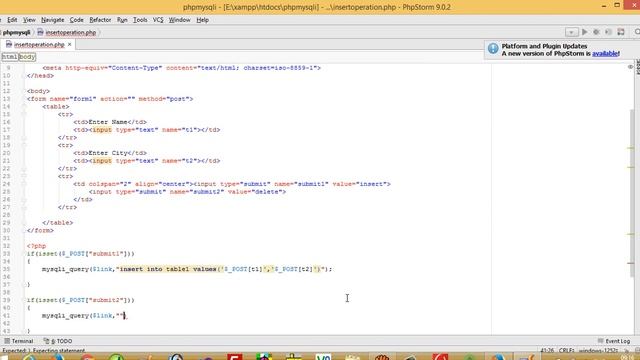
Task: Collapse fold marker at line 33 if statement
Action: (24, 253)
